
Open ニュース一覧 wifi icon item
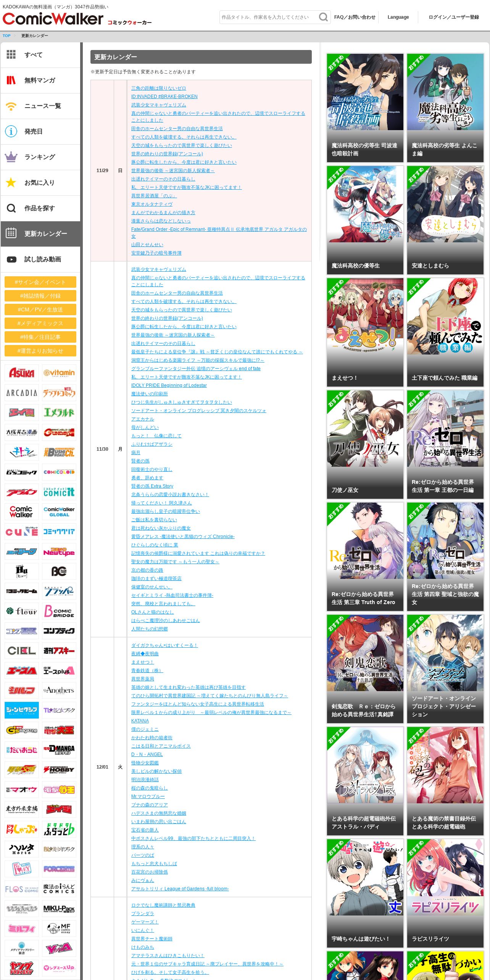(x=11, y=106)
